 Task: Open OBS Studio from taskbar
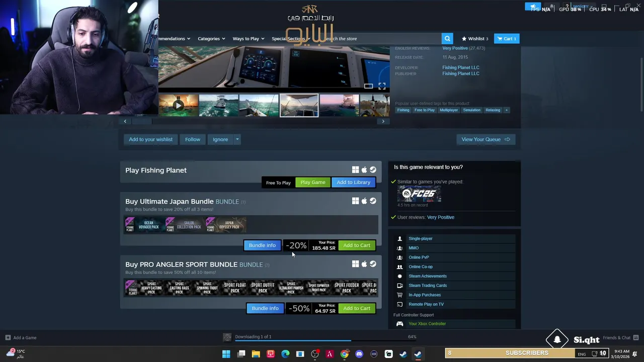click(315, 354)
